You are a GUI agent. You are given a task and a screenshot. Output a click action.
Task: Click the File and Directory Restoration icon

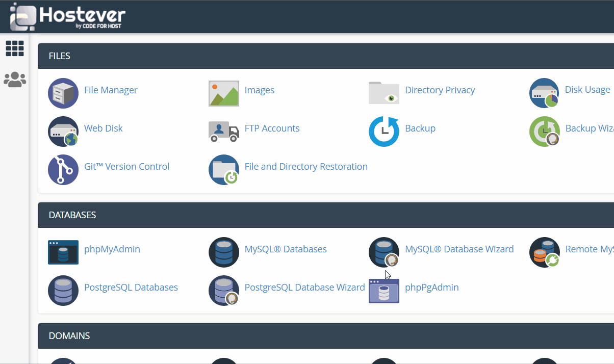tap(224, 170)
